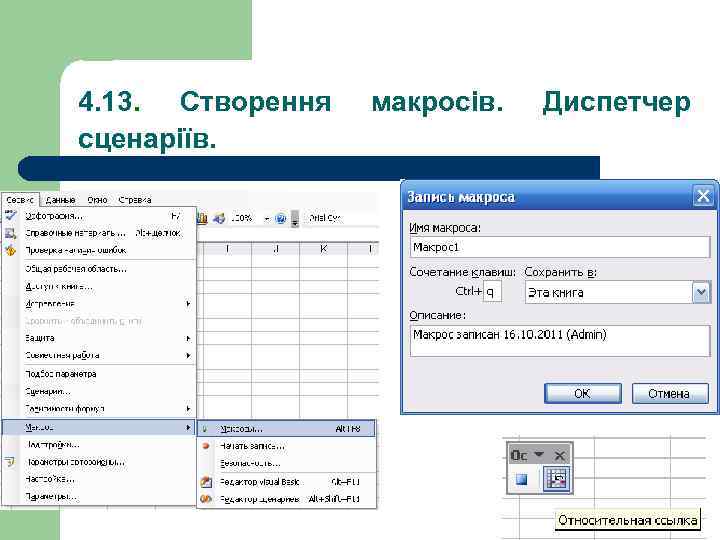Select column K header
The height and width of the screenshot is (540, 720).
[323, 248]
